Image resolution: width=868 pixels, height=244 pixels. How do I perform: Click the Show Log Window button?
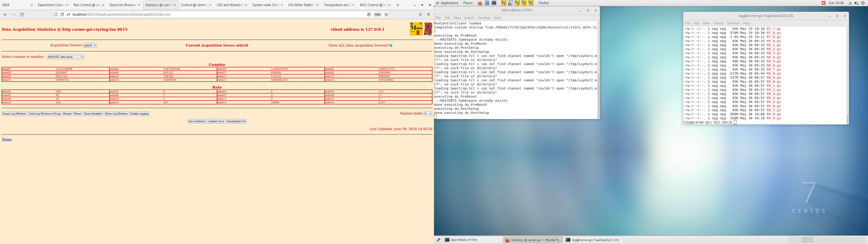point(116,113)
